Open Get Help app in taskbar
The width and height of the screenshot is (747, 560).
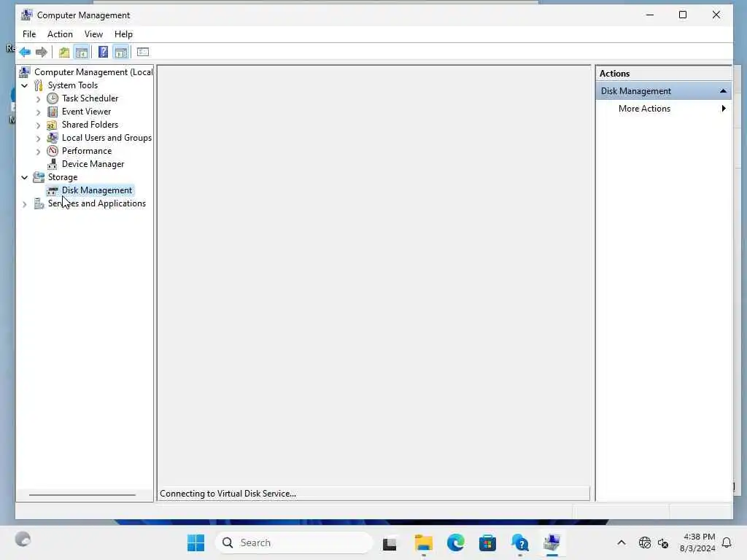click(519, 542)
